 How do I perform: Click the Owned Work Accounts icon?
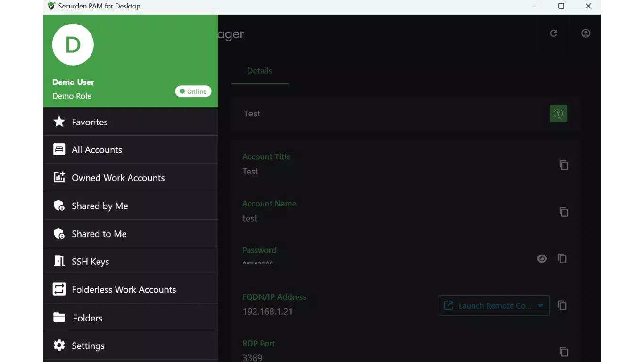pos(59,177)
